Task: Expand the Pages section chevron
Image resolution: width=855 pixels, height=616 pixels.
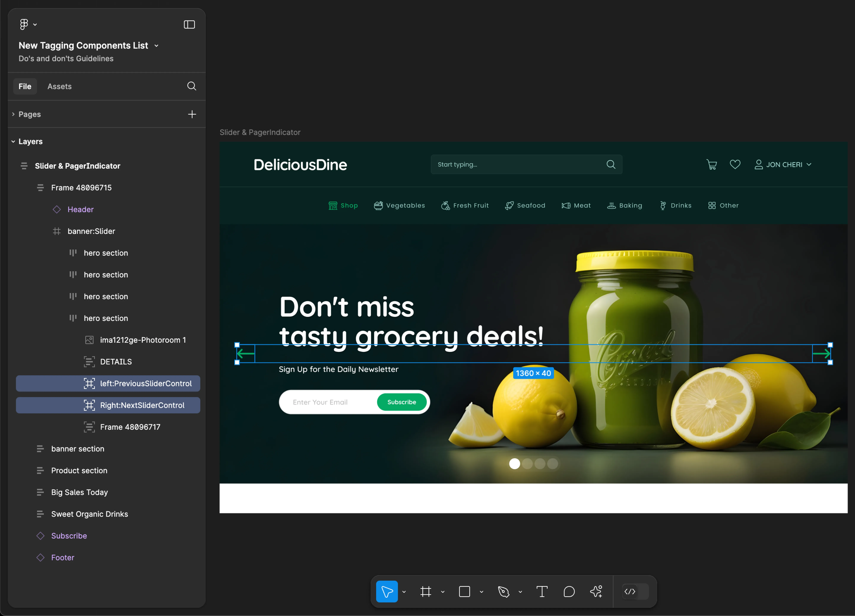Action: click(x=13, y=114)
